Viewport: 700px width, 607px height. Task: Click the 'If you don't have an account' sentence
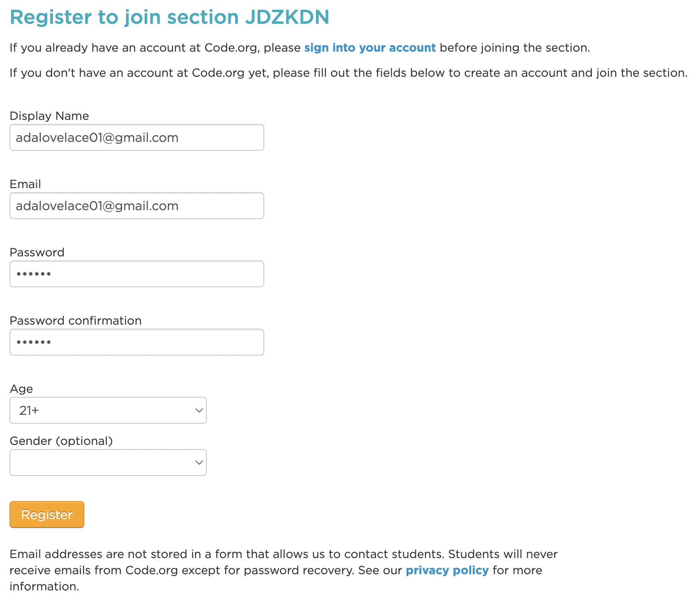tap(348, 73)
